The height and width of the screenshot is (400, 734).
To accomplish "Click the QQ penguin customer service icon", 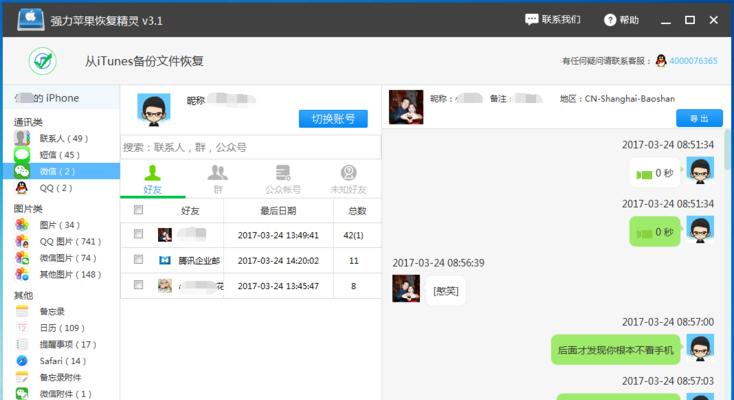I will click(x=661, y=60).
